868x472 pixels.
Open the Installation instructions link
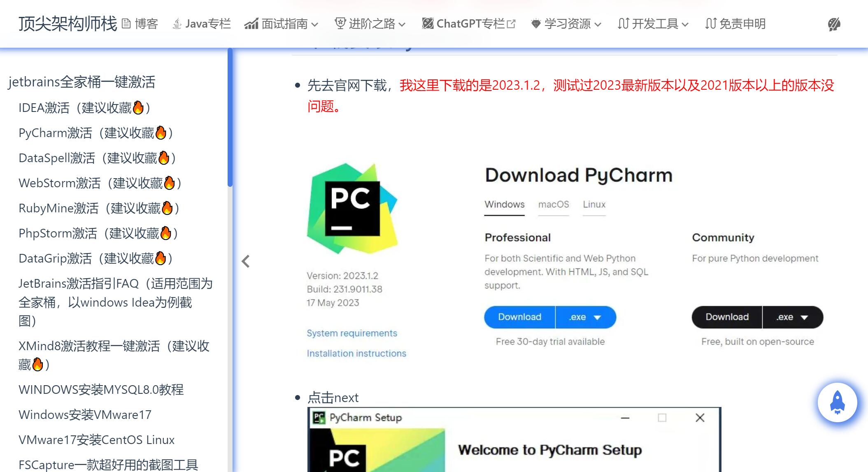tap(356, 353)
